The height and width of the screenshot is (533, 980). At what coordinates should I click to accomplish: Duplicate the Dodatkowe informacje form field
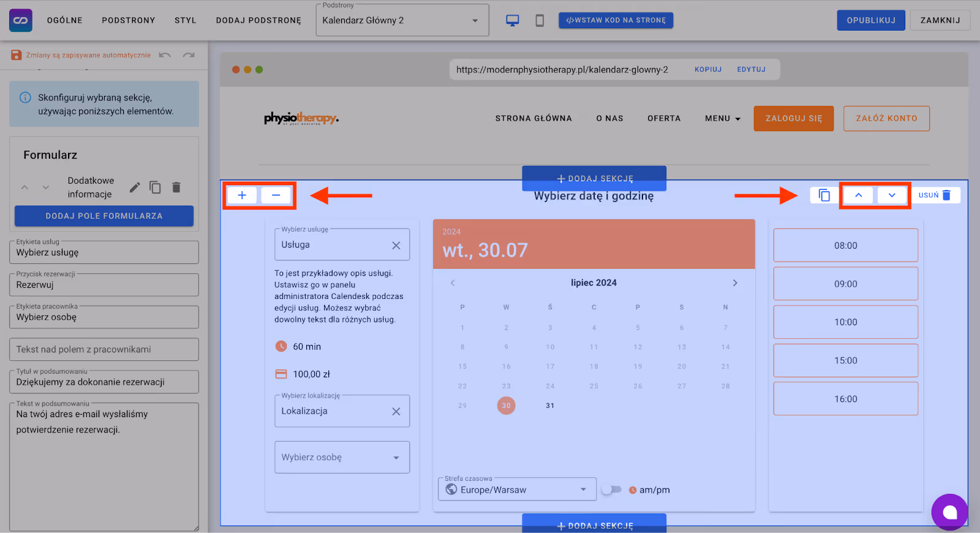click(x=156, y=187)
